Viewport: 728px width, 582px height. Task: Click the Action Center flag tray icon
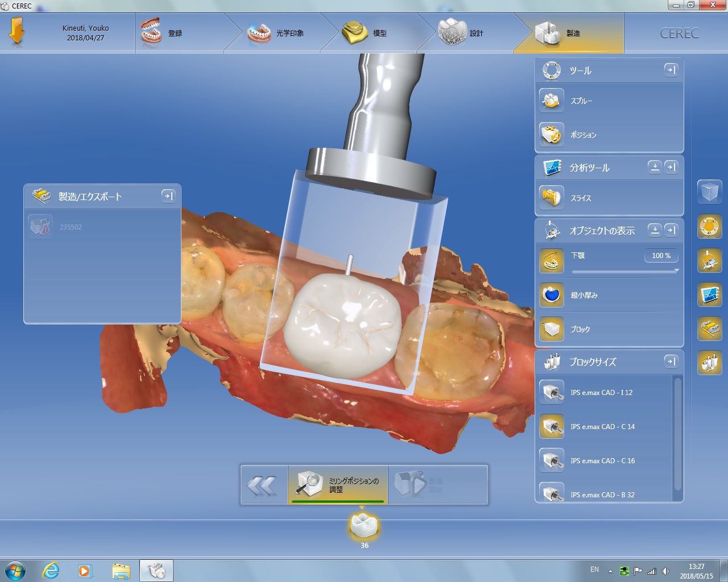(638, 571)
